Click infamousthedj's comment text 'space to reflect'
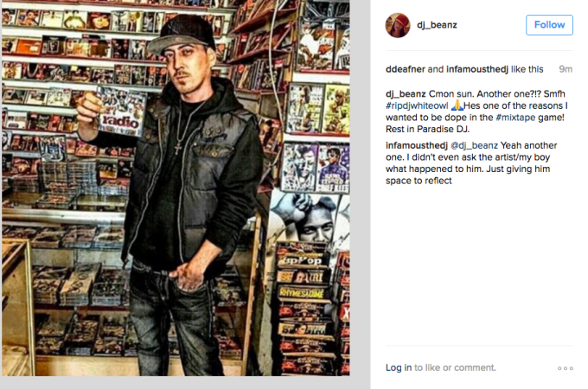The height and width of the screenshot is (389, 588). 419,181
